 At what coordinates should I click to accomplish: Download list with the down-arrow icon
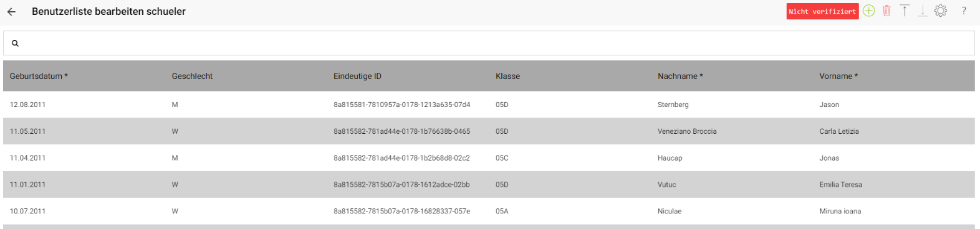923,11
